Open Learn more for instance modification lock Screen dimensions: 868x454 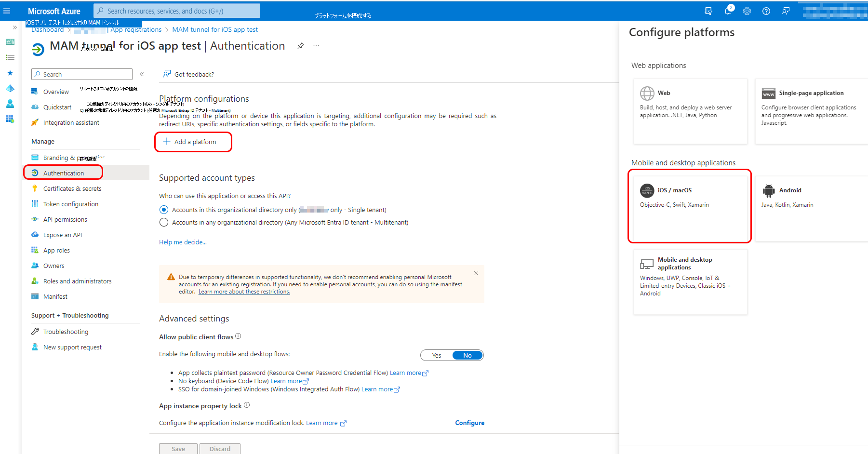pos(326,423)
